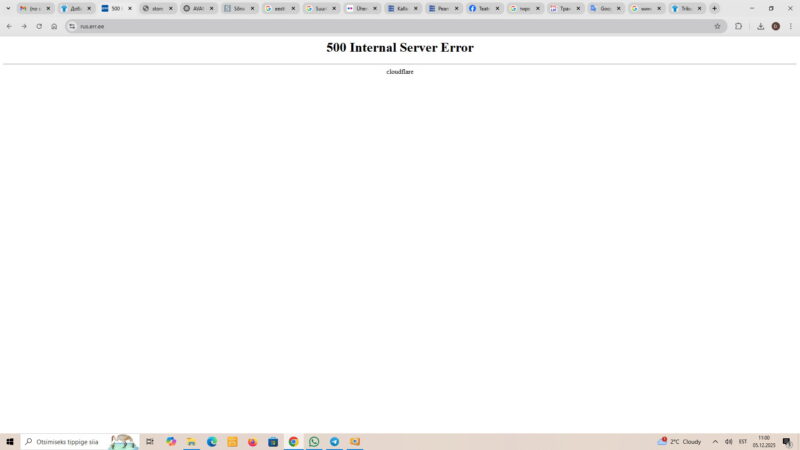This screenshot has height=450, width=800.
Task: Open the volume control in system tray
Action: [728, 441]
